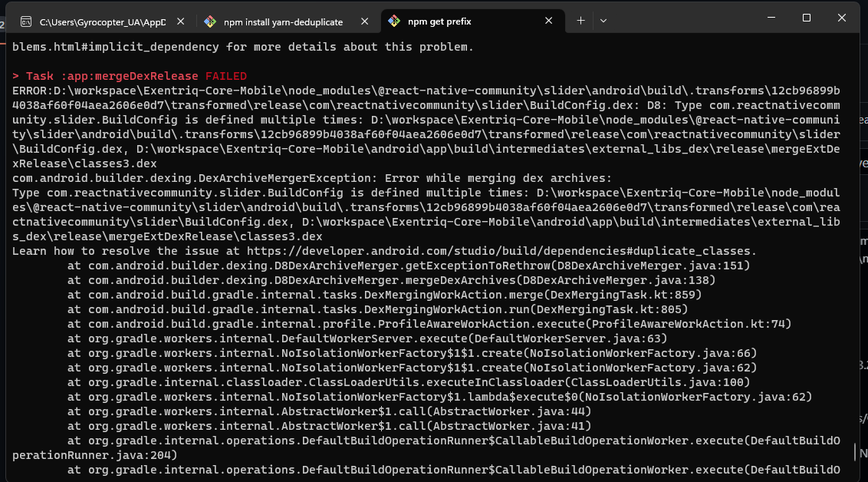Click the npm icon on the active tab

coord(393,21)
